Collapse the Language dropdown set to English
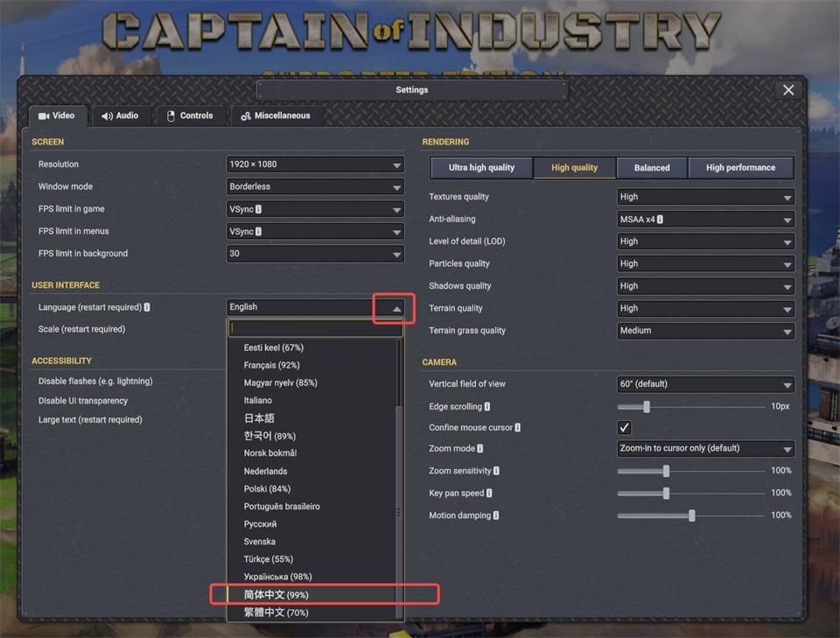The height and width of the screenshot is (638, 840). coord(315,307)
